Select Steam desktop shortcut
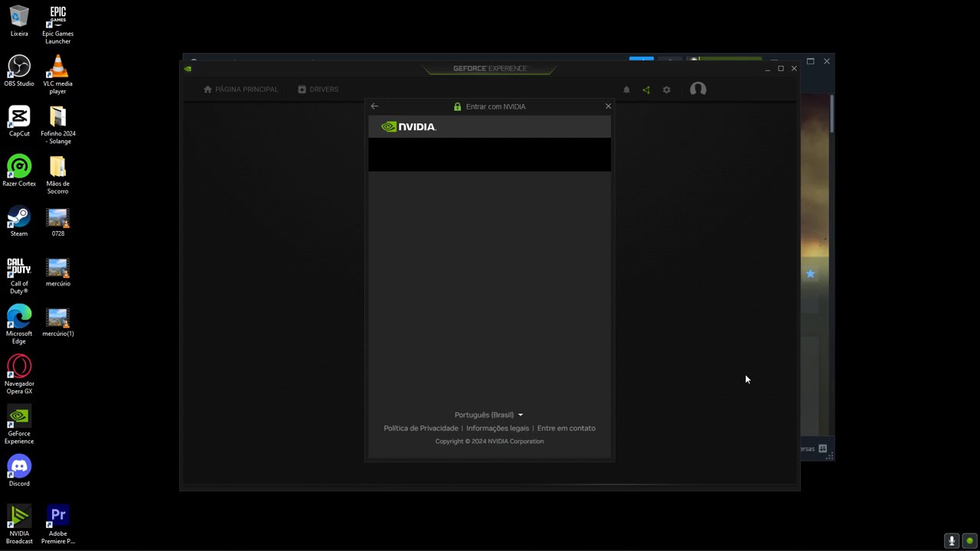The width and height of the screenshot is (980, 551). pyautogui.click(x=19, y=220)
